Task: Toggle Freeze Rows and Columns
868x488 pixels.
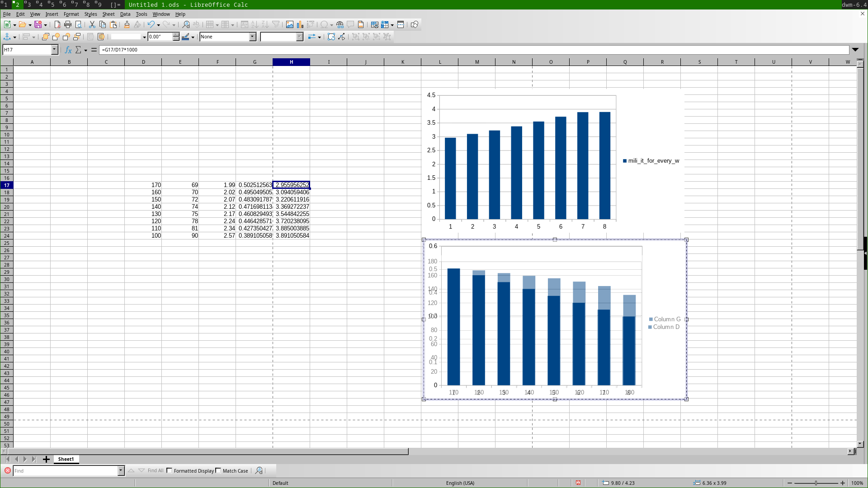Action: click(x=385, y=24)
